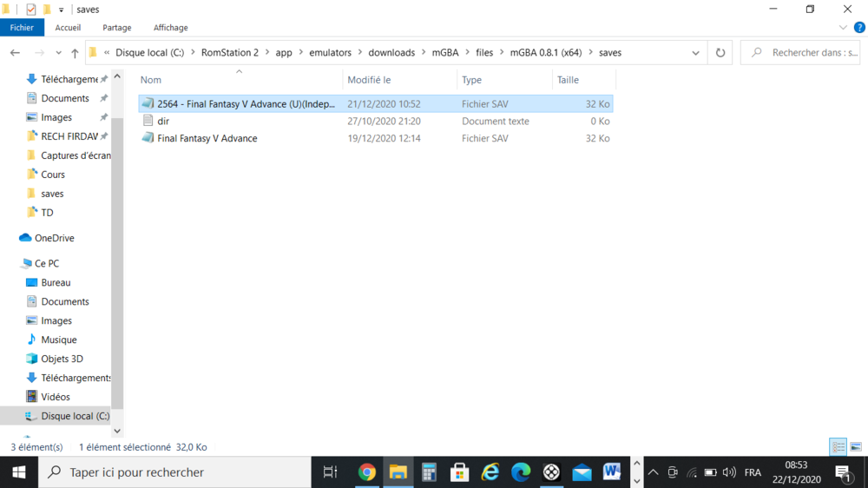This screenshot has height=488, width=868.
Task: Navigate to 'downloads' in breadcrumb
Action: click(x=391, y=53)
